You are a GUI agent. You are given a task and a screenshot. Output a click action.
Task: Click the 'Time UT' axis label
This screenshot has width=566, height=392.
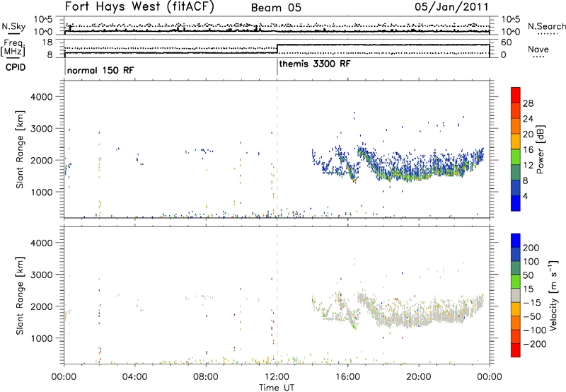click(x=277, y=388)
